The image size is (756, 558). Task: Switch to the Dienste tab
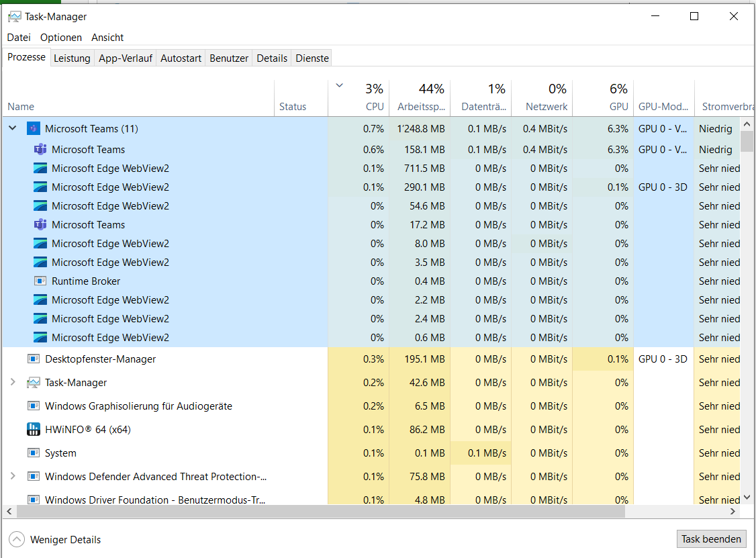(x=312, y=58)
